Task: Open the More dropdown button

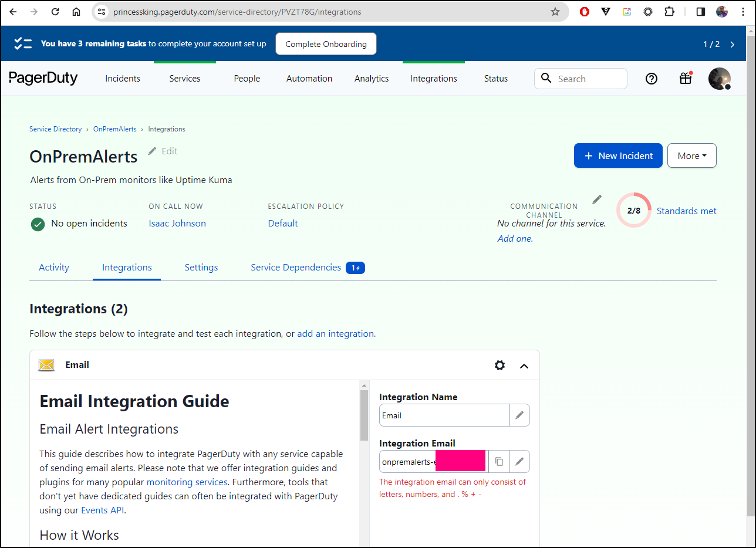Action: click(x=692, y=155)
